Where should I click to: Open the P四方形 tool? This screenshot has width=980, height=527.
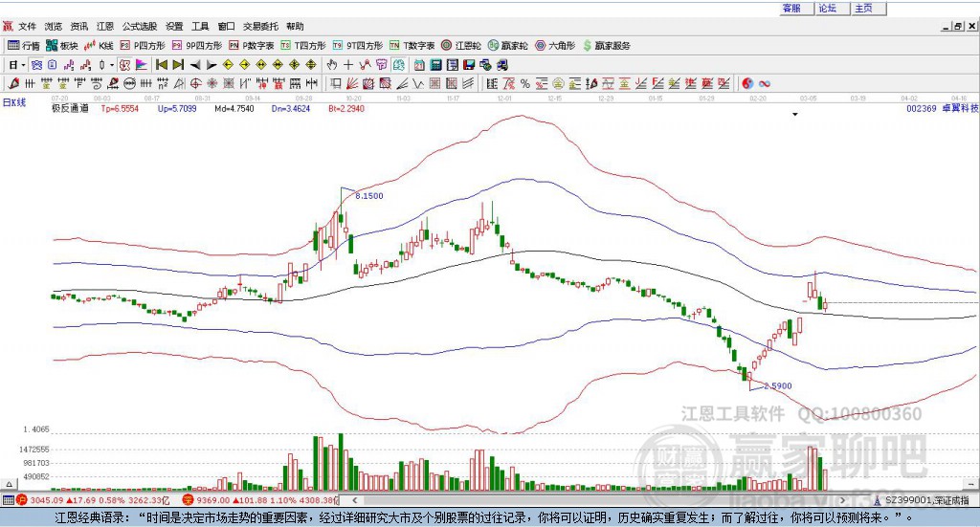pyautogui.click(x=143, y=46)
